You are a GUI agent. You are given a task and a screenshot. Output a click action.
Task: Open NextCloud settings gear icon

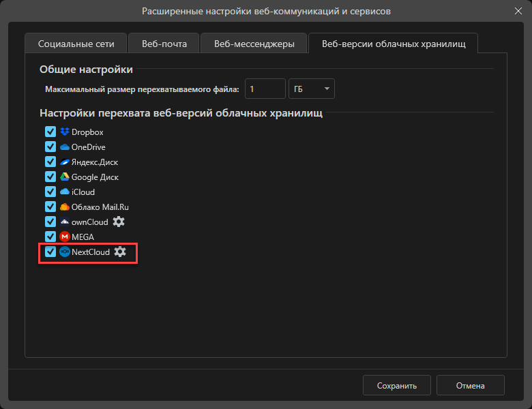[x=120, y=252]
